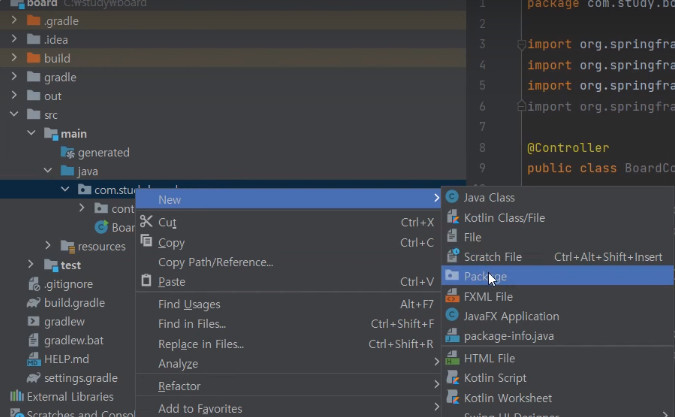Click the .gradle folder icon
Viewport: 675px width, 417px height.
(34, 21)
